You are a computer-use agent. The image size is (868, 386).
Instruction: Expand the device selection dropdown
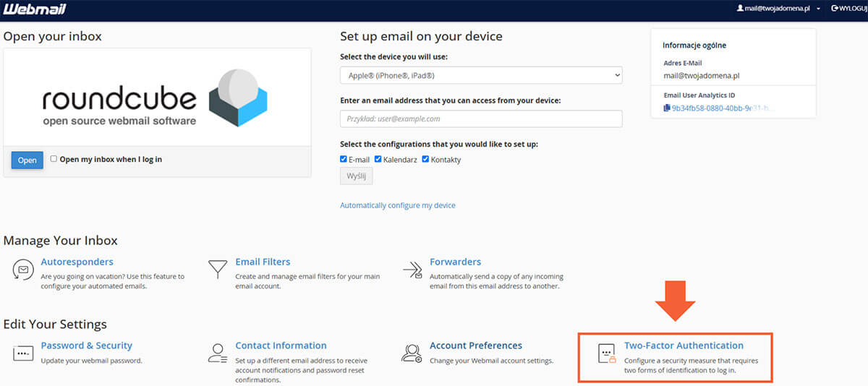(x=481, y=75)
